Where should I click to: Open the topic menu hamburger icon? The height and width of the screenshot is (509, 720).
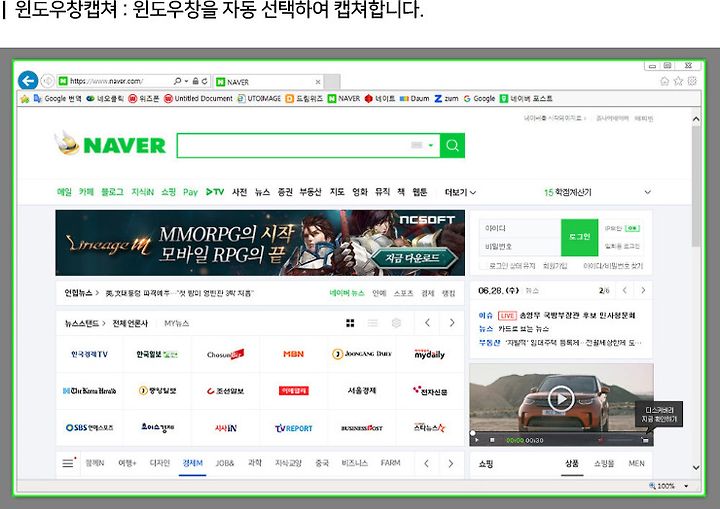click(68, 463)
